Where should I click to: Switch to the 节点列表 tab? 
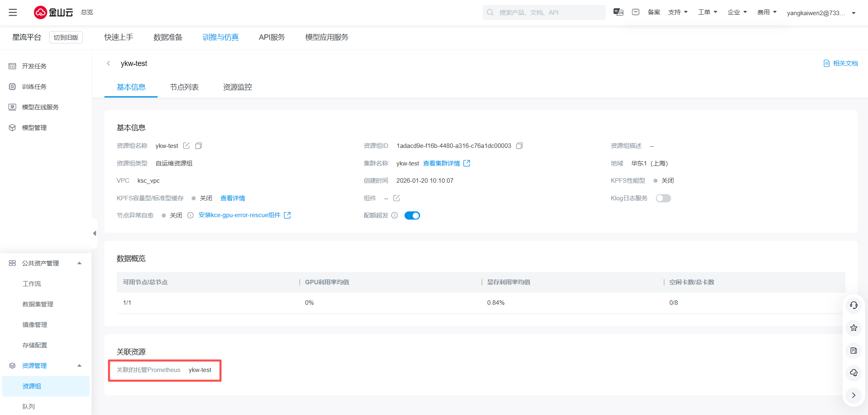184,87
